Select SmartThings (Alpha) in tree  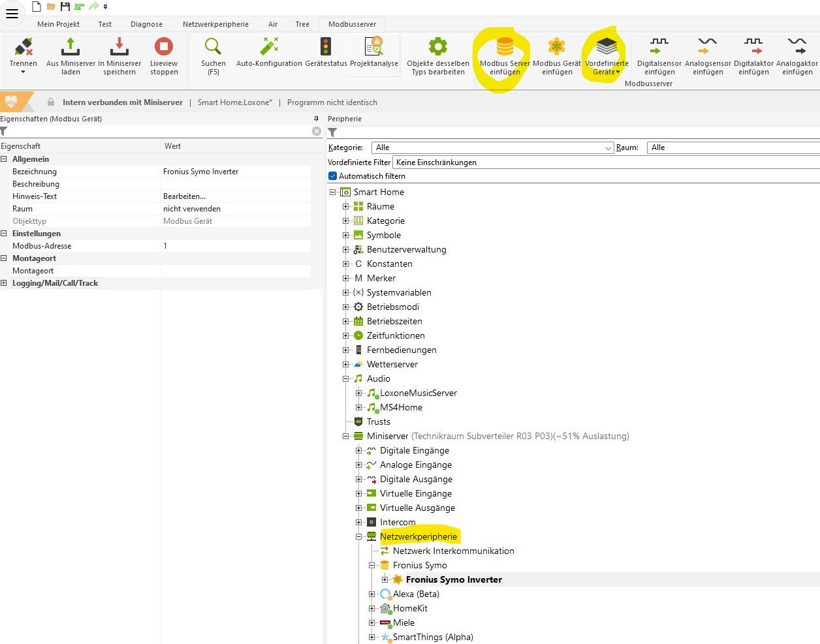(433, 637)
